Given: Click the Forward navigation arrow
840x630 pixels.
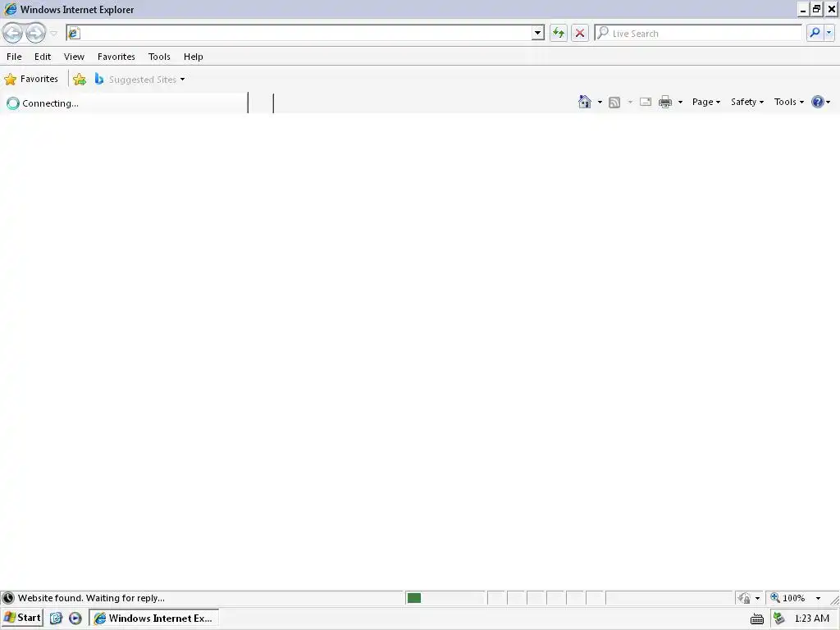Looking at the screenshot, I should [x=35, y=33].
